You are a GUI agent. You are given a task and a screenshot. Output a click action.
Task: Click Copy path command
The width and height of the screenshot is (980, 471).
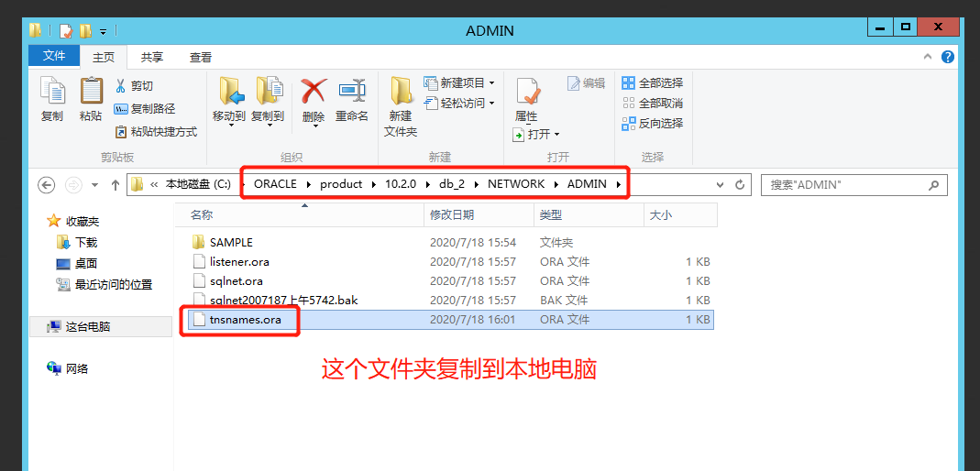click(144, 109)
